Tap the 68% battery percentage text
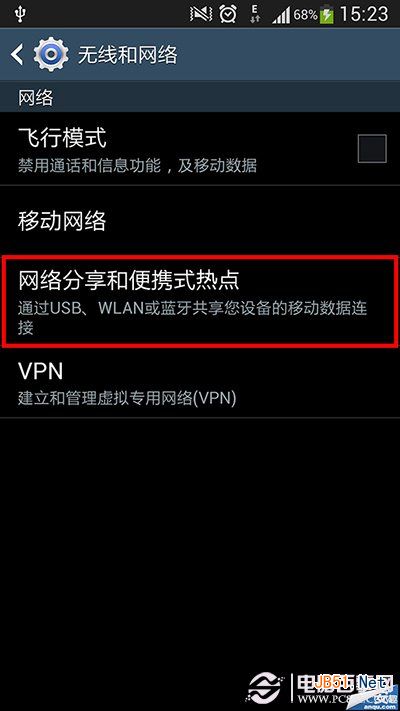 (305, 15)
